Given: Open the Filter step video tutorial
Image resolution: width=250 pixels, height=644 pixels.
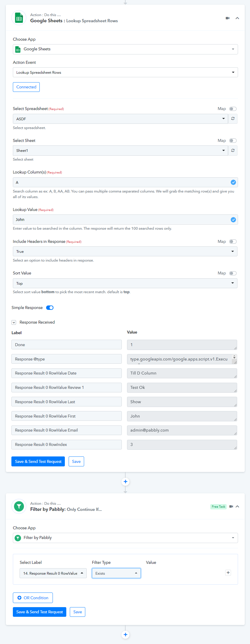Looking at the screenshot, I should point(231,506).
